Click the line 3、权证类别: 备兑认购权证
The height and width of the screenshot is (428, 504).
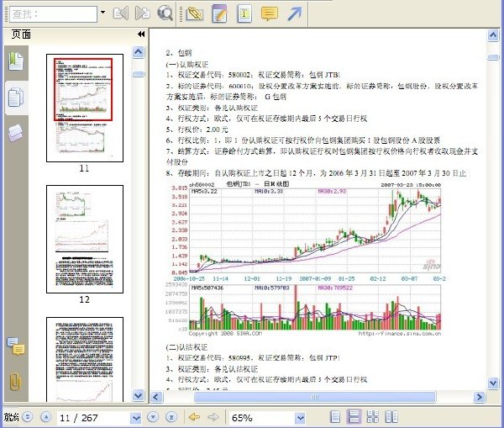click(x=212, y=108)
